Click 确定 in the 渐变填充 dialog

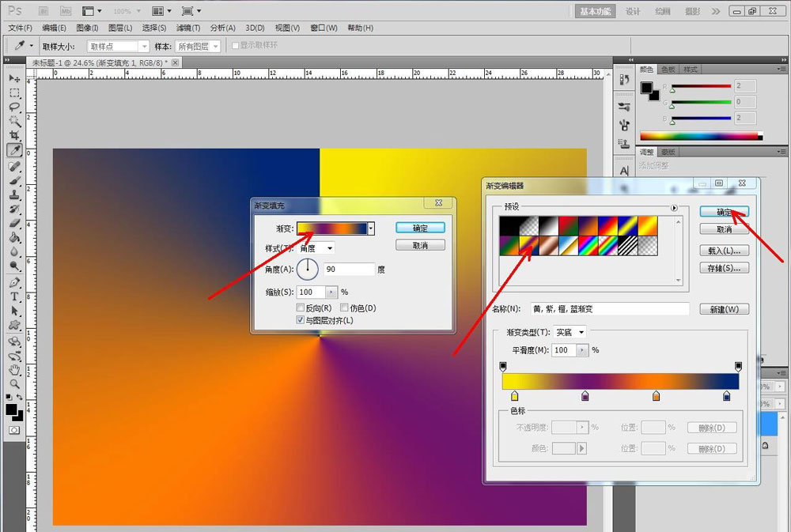420,228
